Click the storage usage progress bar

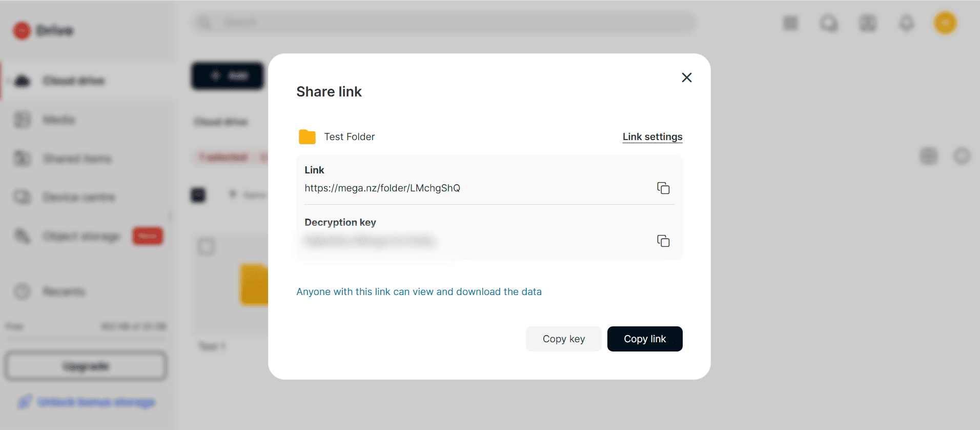86,339
